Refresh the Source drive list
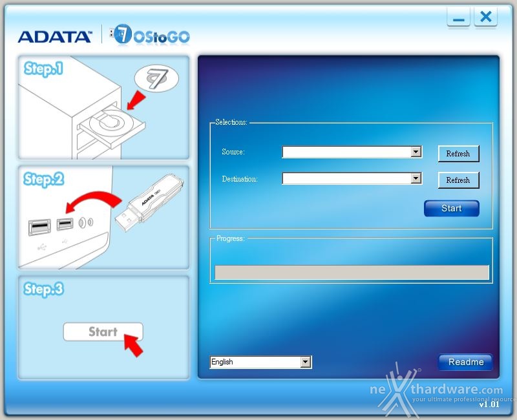 [x=458, y=154]
